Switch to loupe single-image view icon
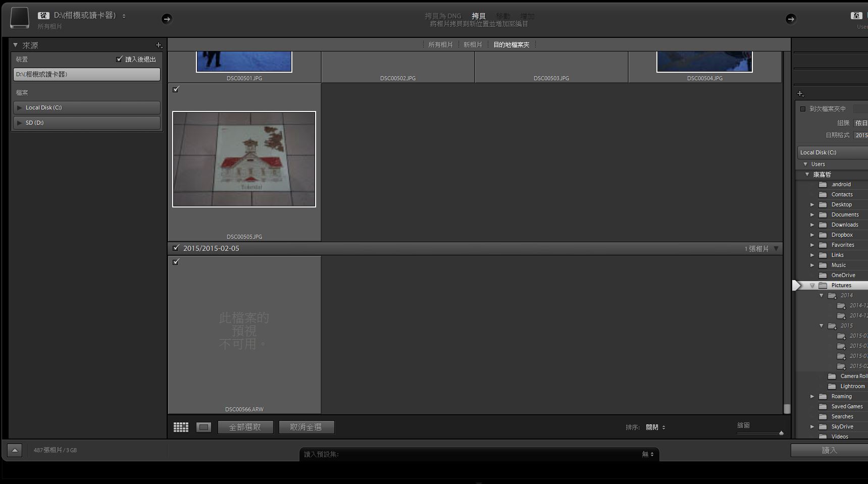 click(x=203, y=427)
